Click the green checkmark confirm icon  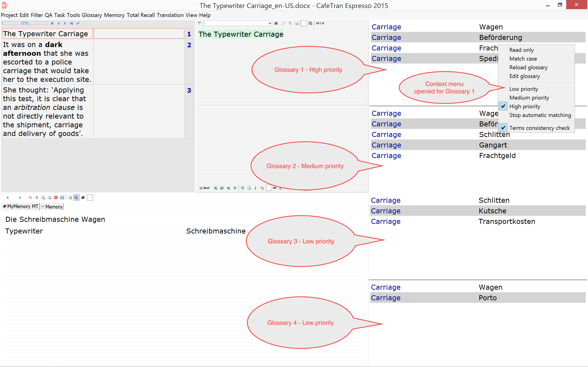tap(78, 23)
